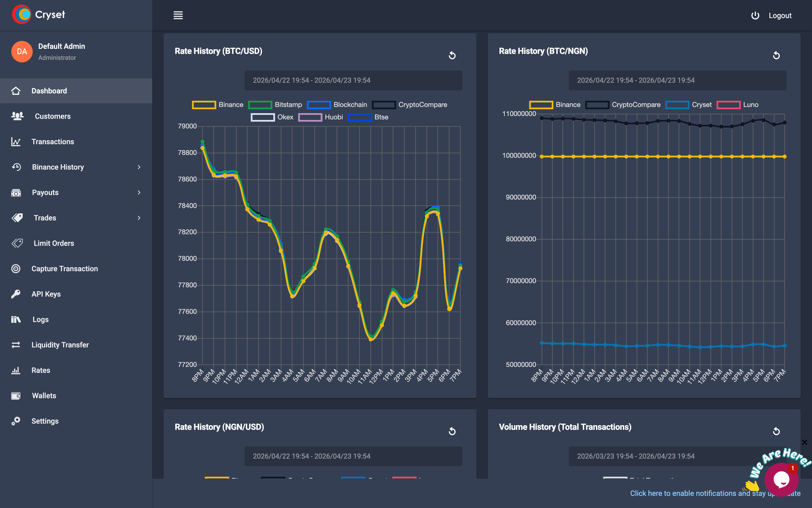Viewport: 812px width, 508px height.
Task: Open the live chat bubble
Action: click(x=781, y=479)
